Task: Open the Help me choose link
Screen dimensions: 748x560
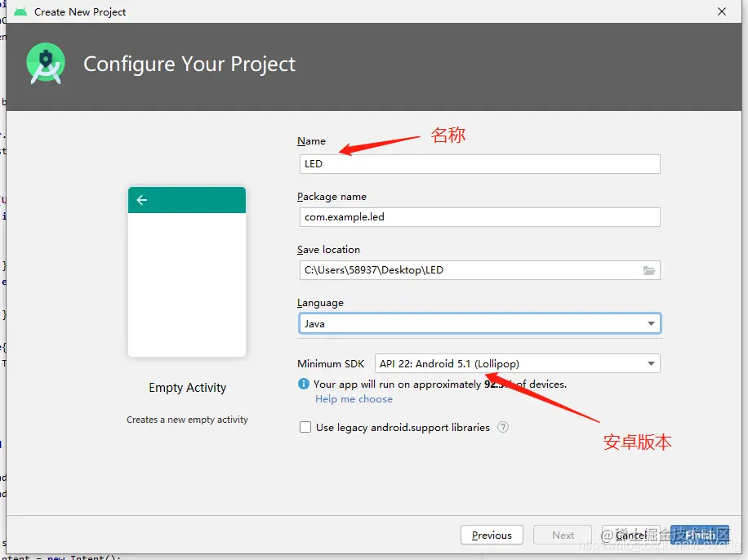Action: coord(354,398)
